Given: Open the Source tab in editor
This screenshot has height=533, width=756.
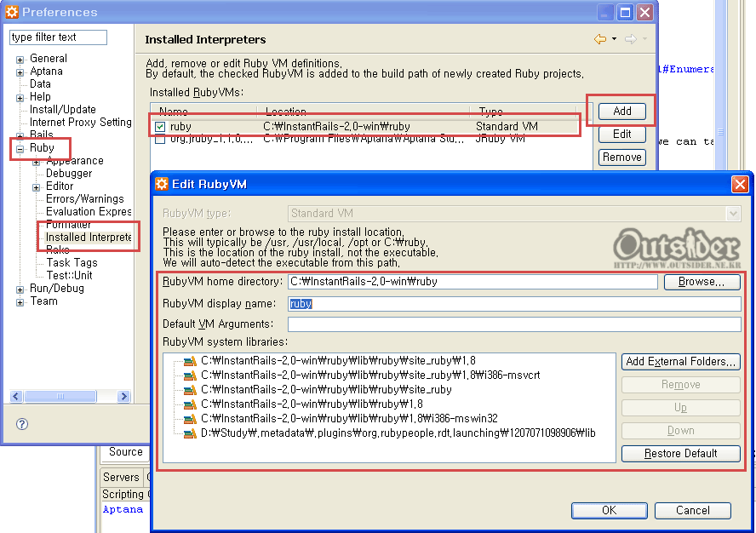Looking at the screenshot, I should [x=125, y=452].
